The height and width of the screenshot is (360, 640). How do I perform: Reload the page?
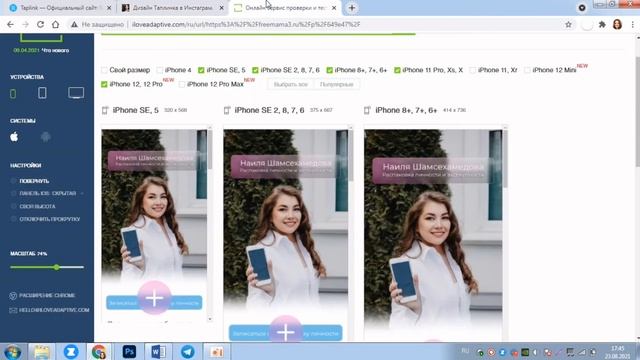(x=40, y=24)
